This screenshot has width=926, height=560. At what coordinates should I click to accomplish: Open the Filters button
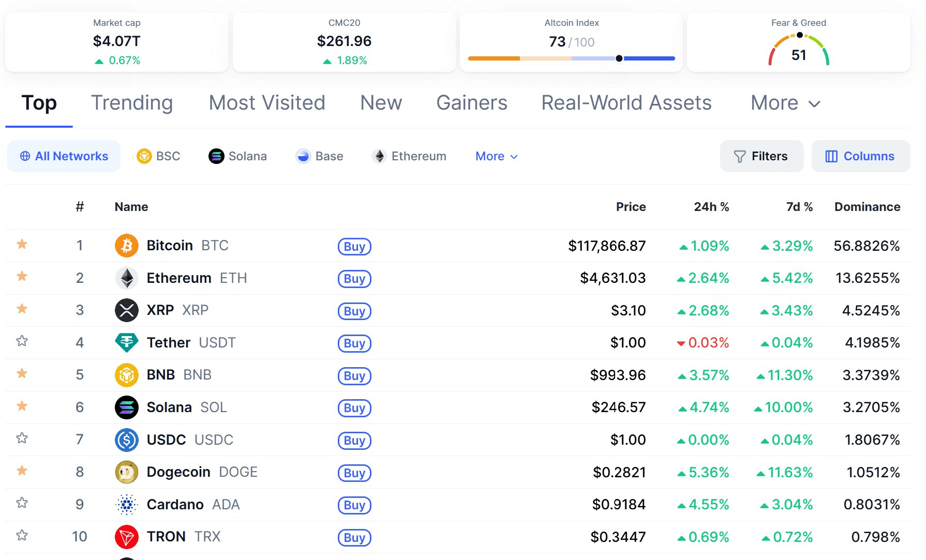click(x=761, y=156)
